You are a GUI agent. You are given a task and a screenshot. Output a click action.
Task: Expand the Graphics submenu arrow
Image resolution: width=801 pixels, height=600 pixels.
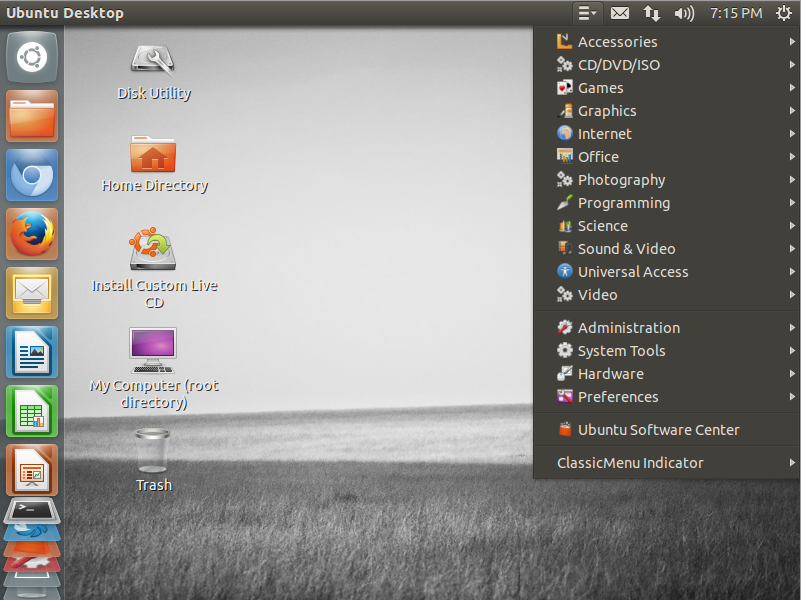pyautogui.click(x=792, y=111)
